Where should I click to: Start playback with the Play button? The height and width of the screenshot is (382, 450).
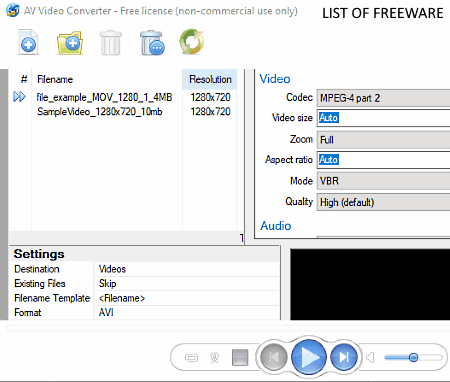tap(309, 357)
